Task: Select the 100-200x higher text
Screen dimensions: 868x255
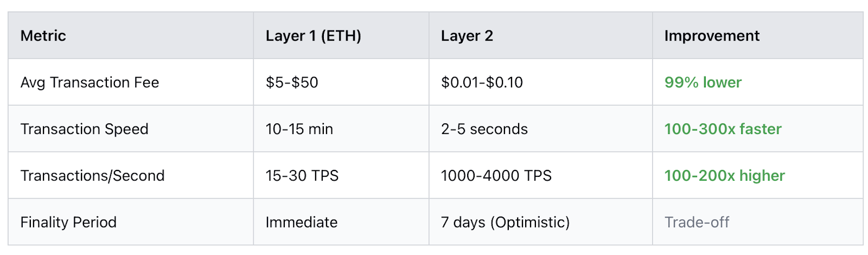Action: coord(724,176)
